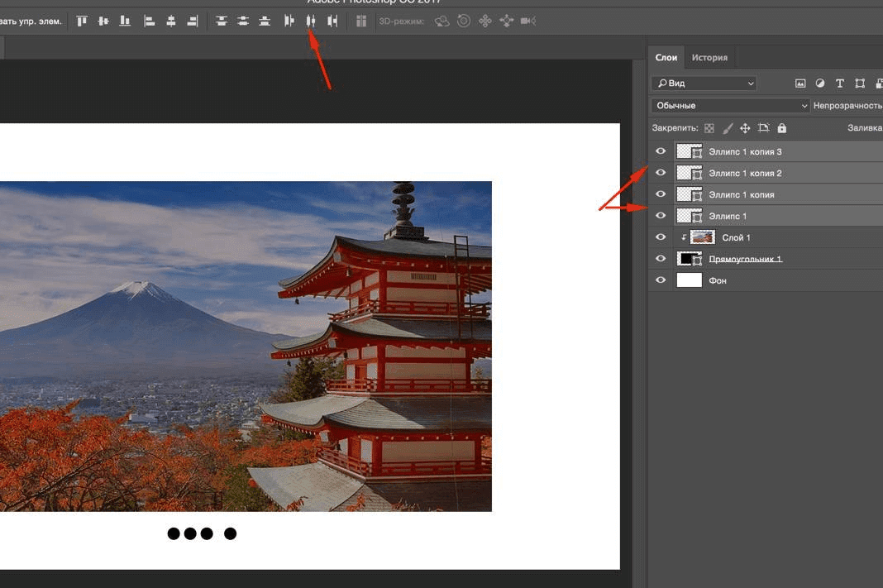Click the Align top edges icon
The image size is (883, 588).
pyautogui.click(x=84, y=21)
